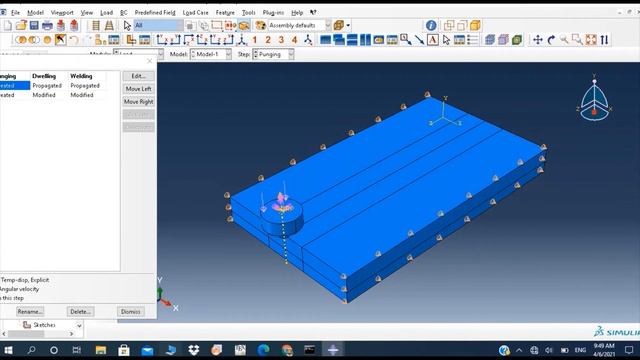Toggle the highlighted display-group icon
This screenshot has height=360, width=640.
(x=244, y=26)
